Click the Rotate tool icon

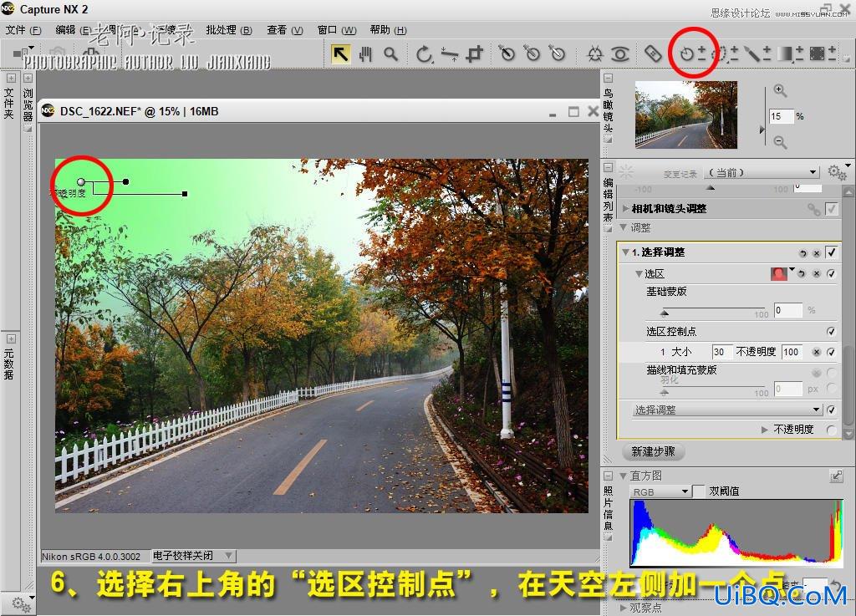[x=424, y=54]
